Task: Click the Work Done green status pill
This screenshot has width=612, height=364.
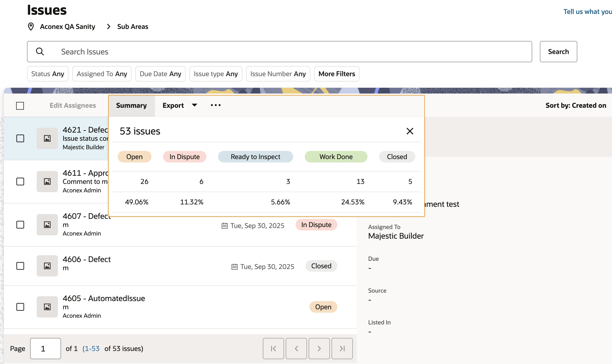Action: tap(336, 157)
